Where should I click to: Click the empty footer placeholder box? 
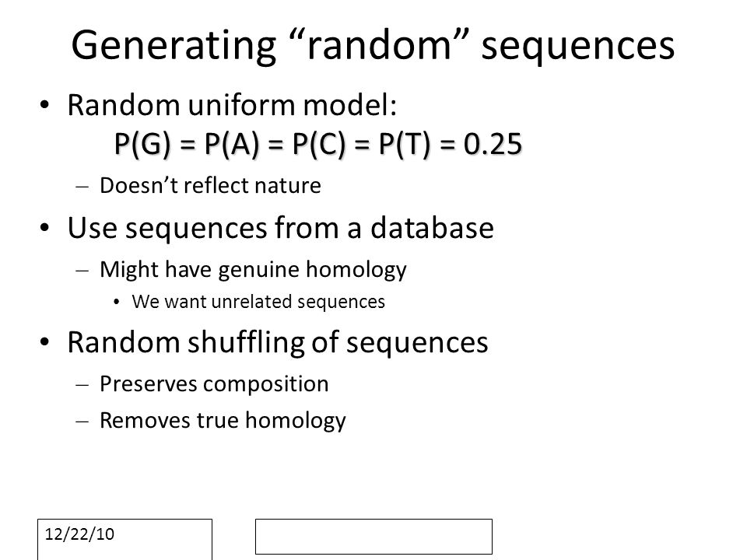(x=373, y=537)
